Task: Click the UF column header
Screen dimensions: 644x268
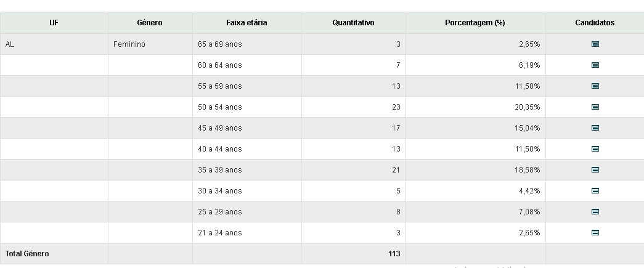Action: [54, 23]
